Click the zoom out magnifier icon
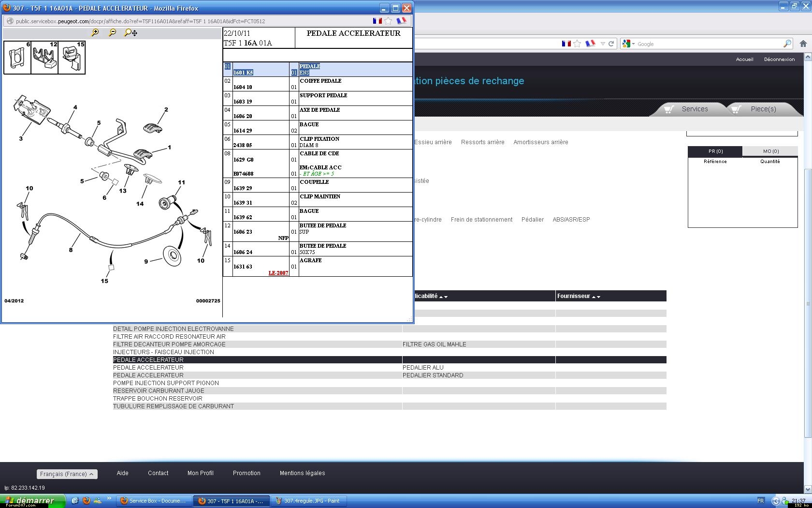Image resolution: width=812 pixels, height=508 pixels. pyautogui.click(x=113, y=32)
